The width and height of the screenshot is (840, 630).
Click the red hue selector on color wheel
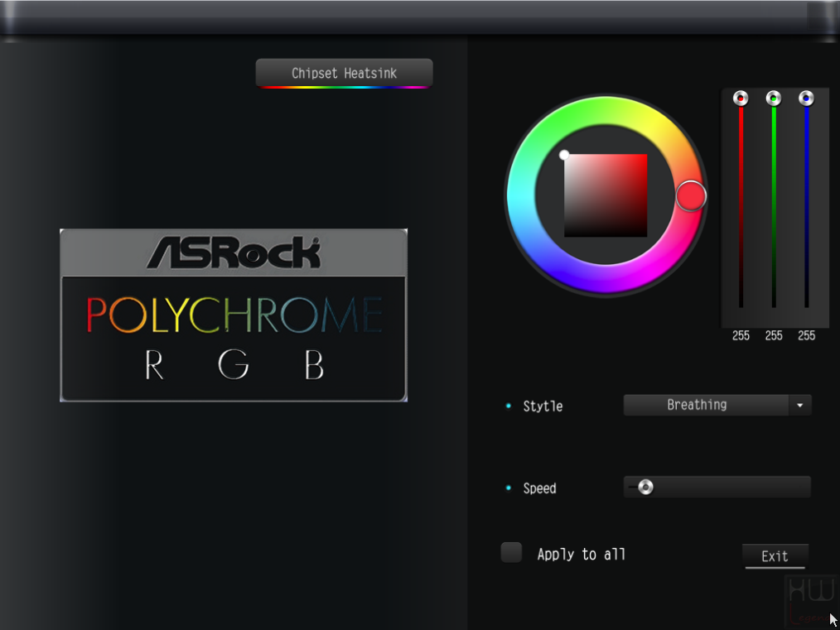691,196
